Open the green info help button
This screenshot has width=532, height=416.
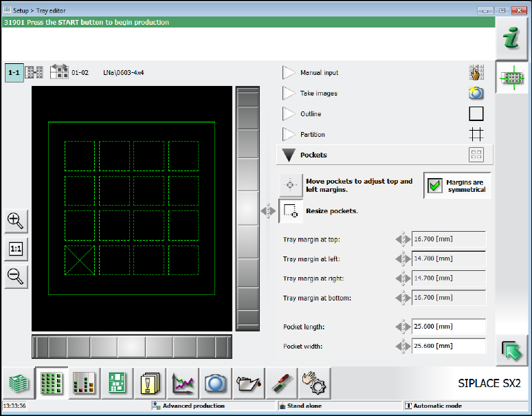pyautogui.click(x=511, y=41)
